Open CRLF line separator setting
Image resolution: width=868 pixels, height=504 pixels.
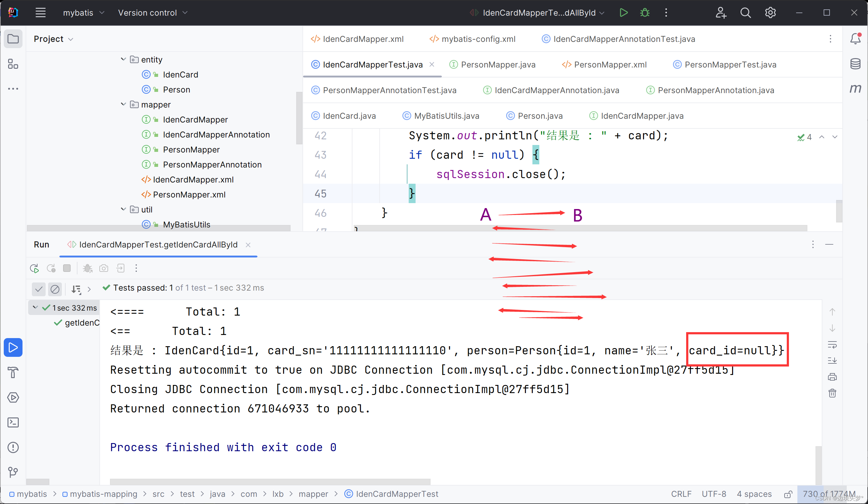(681, 494)
